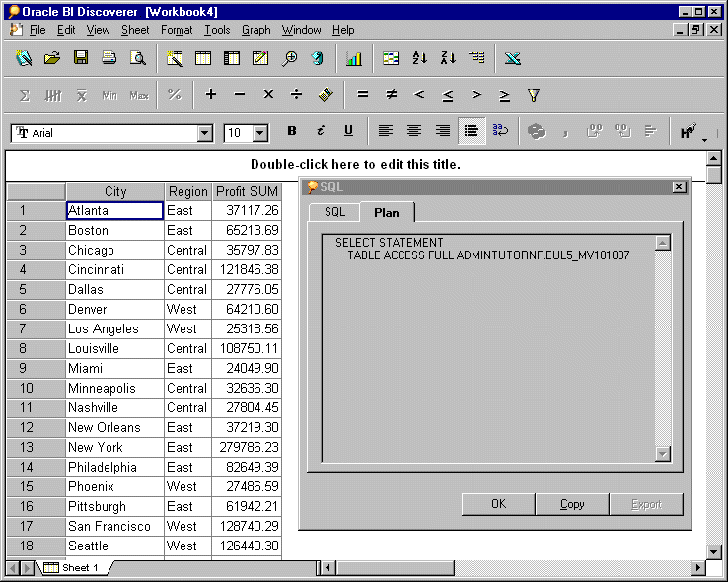Expand the toolbar overflow arrow at far right
This screenshot has height=582, width=728.
tap(704, 140)
